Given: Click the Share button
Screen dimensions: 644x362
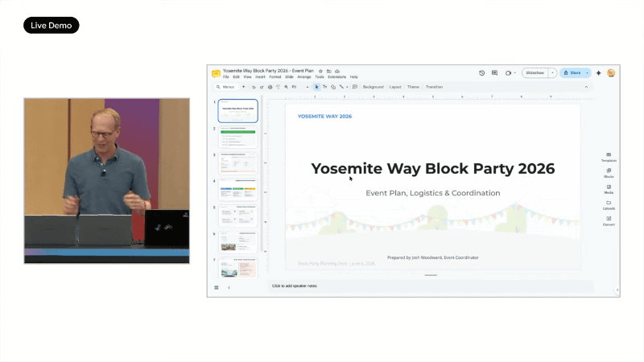Looking at the screenshot, I should 572,73.
